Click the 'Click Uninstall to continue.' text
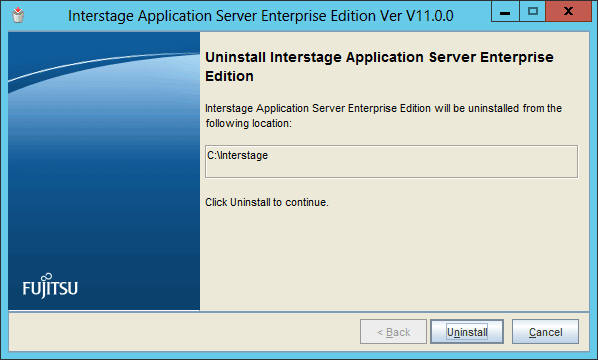 pyautogui.click(x=267, y=202)
